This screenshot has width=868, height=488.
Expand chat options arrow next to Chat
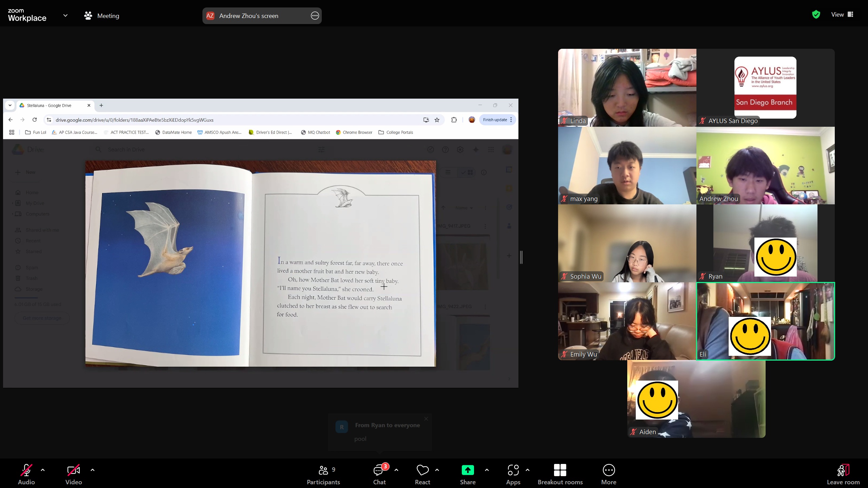point(396,470)
